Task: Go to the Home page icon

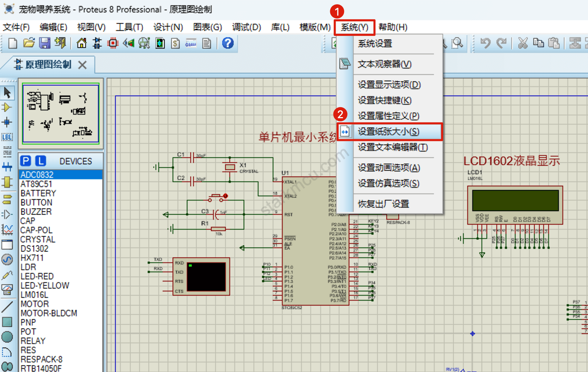Action: point(82,43)
